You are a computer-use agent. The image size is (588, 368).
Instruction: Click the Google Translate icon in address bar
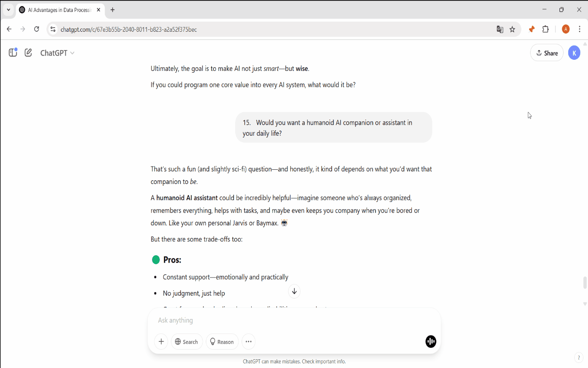(500, 29)
